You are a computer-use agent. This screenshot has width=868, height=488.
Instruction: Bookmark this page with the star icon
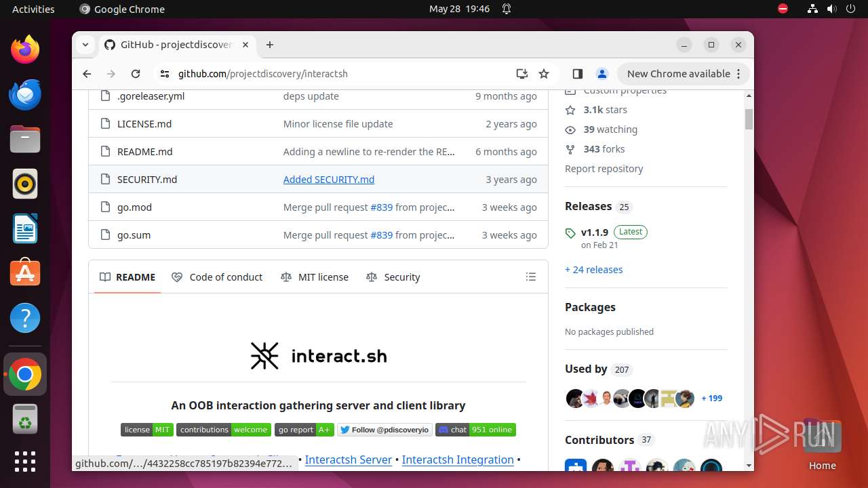(x=544, y=74)
